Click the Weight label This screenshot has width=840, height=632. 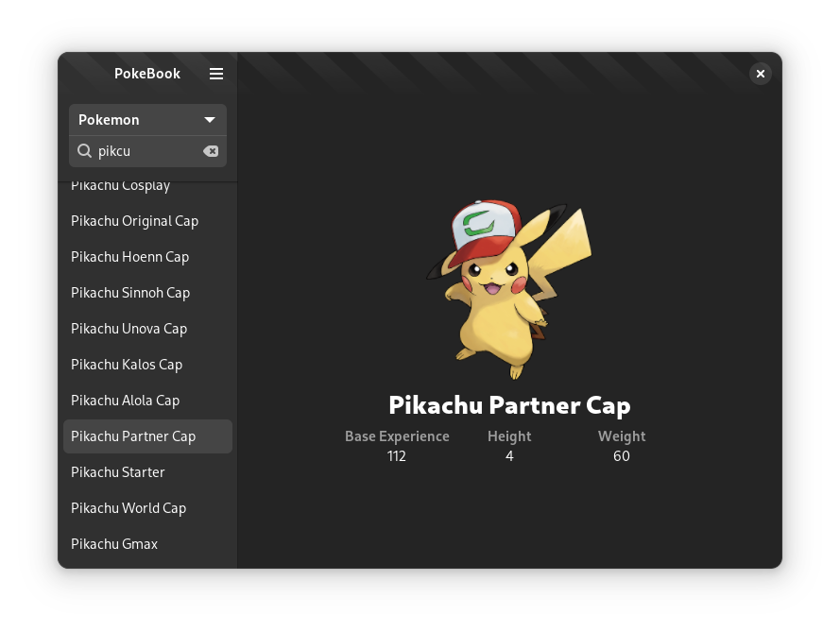(x=622, y=436)
